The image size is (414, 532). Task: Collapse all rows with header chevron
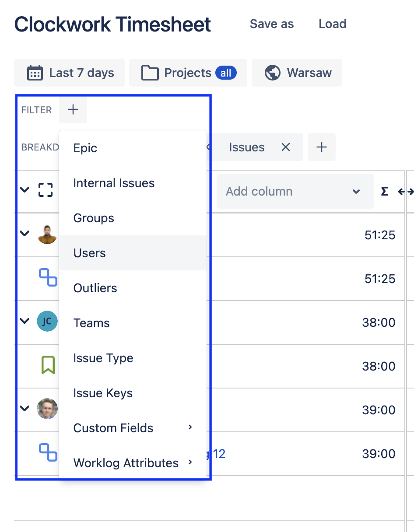point(25,190)
